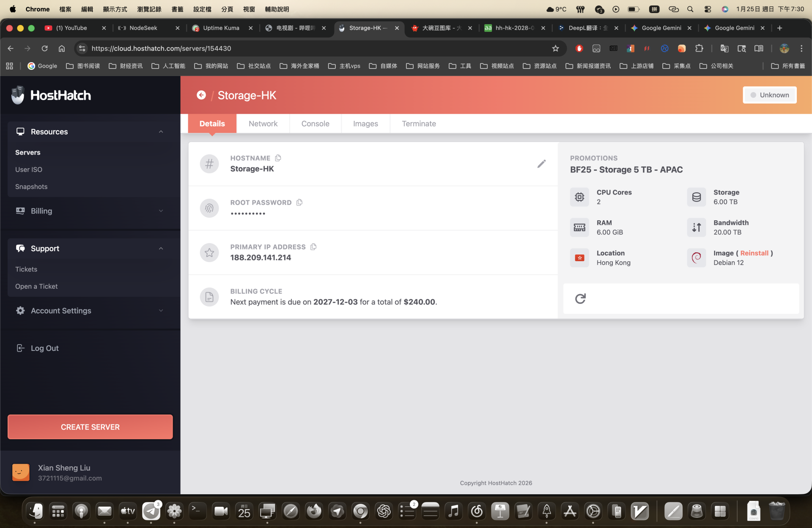Viewport: 812px width, 528px height.
Task: Open Telegram from the dock
Action: pos(151,511)
